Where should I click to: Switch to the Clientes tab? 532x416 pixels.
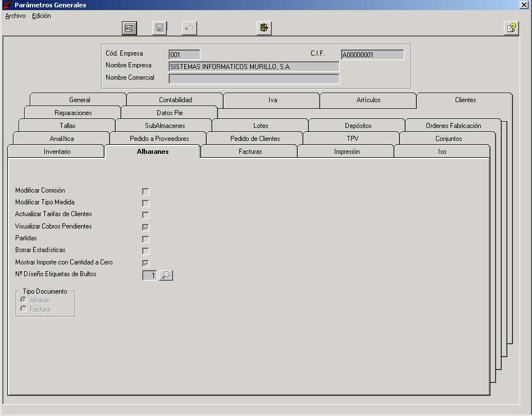(465, 100)
